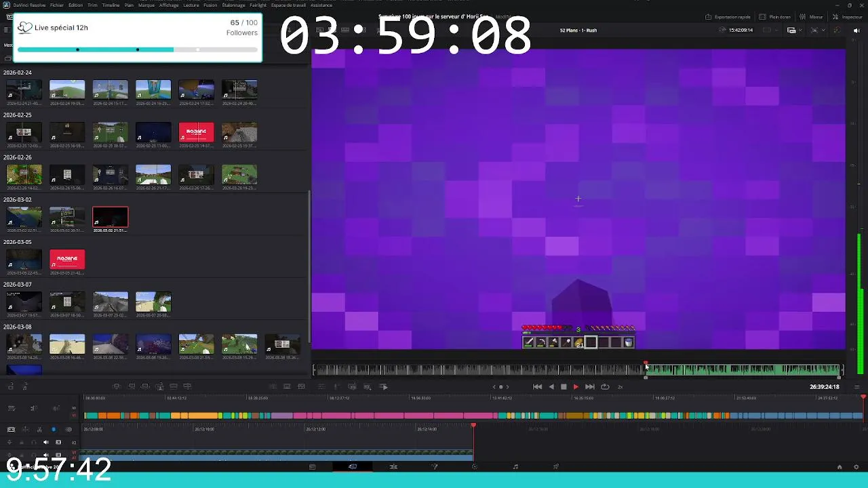Click the 2026-02-24 date heading

point(18,73)
